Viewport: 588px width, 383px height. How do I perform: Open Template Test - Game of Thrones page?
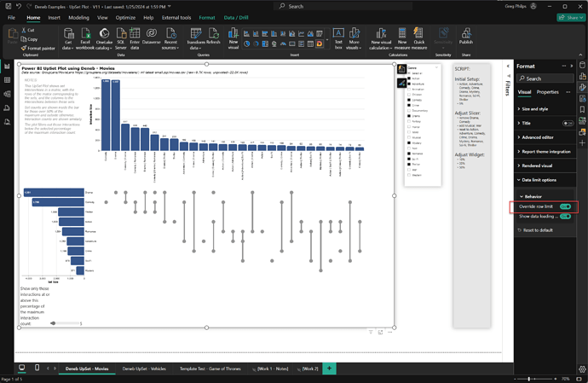click(x=210, y=368)
